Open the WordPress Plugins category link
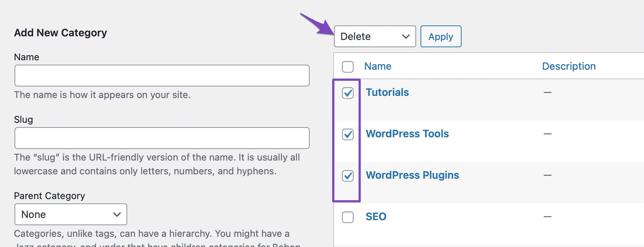This screenshot has height=247, width=644. pyautogui.click(x=412, y=175)
